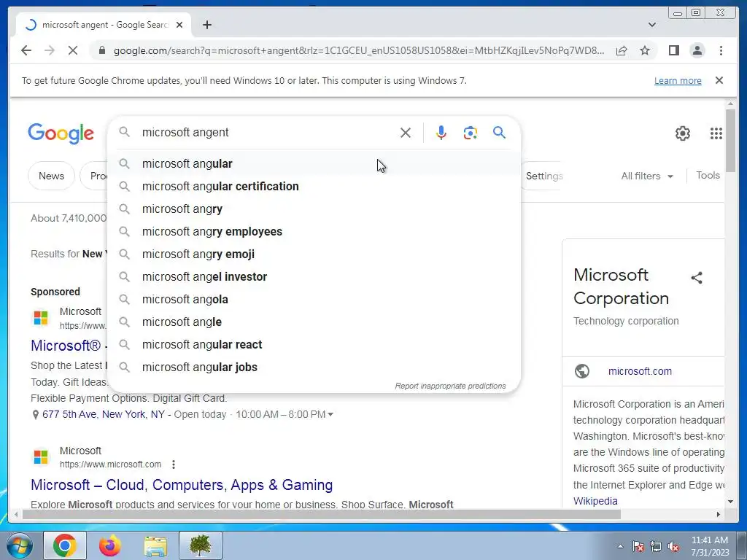This screenshot has width=747, height=560.
Task: Click the vertical scrollbar thumb
Action: (730, 141)
